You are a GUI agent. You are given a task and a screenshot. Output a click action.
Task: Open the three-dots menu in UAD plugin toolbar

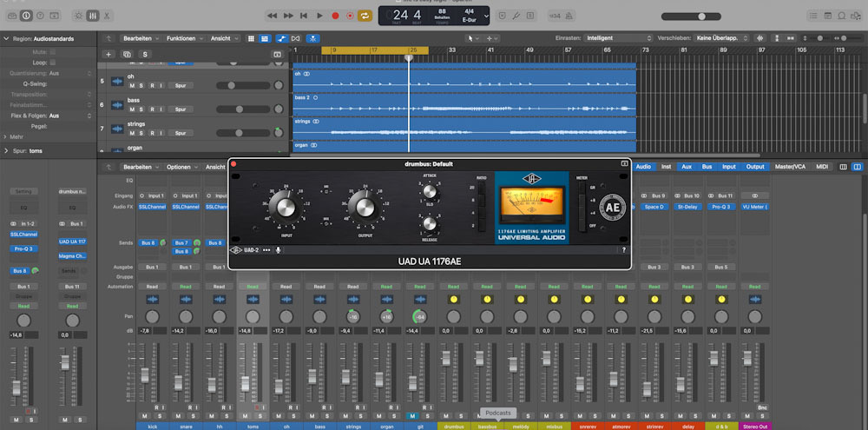[x=266, y=250]
